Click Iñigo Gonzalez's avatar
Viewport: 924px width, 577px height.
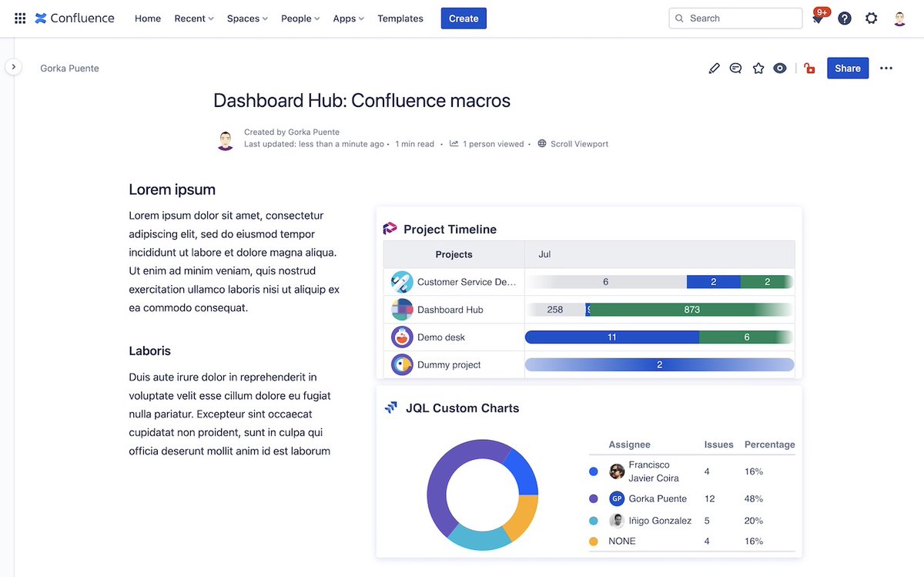[617, 521]
